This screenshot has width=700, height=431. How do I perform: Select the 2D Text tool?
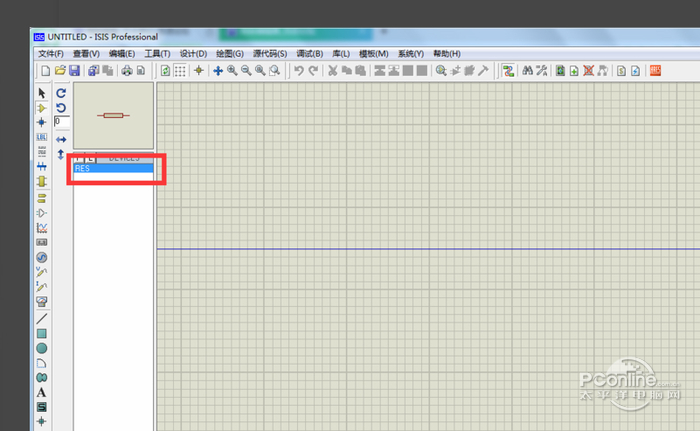pyautogui.click(x=42, y=392)
